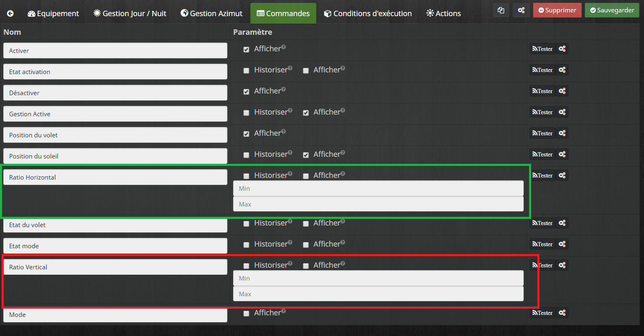
Task: Open gear settings for Gestion Active command
Action: pyautogui.click(x=562, y=112)
